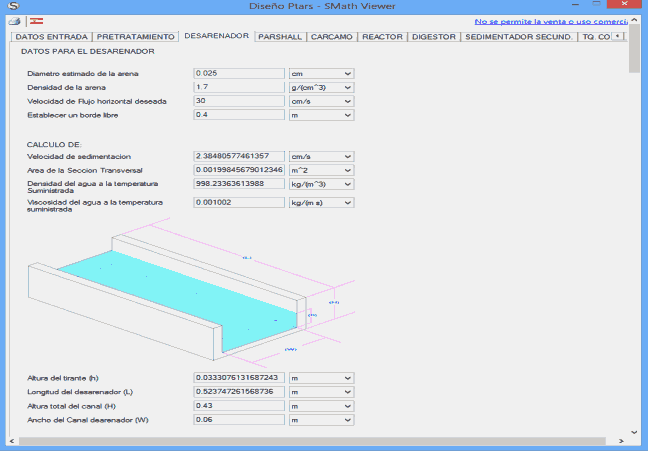Click the Densidad de la arena input field
Screen dimensions: 648x451
pyautogui.click(x=238, y=87)
